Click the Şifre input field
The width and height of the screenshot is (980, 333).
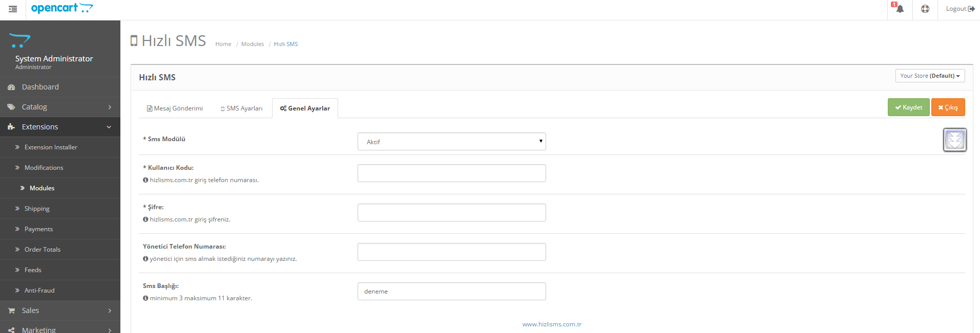coord(451,212)
